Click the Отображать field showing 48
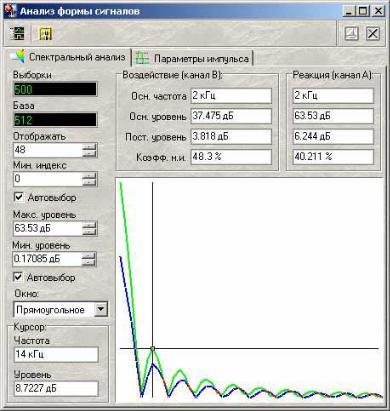This screenshot has width=390, height=411. (48, 150)
